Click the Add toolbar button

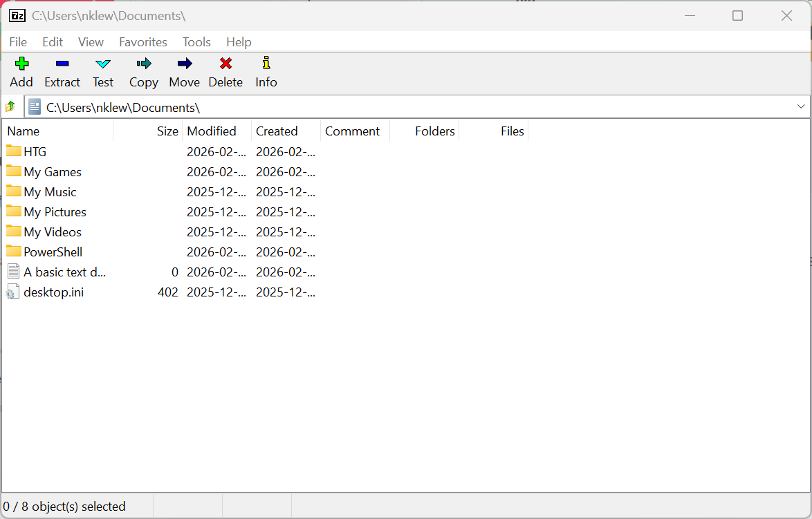(x=21, y=73)
